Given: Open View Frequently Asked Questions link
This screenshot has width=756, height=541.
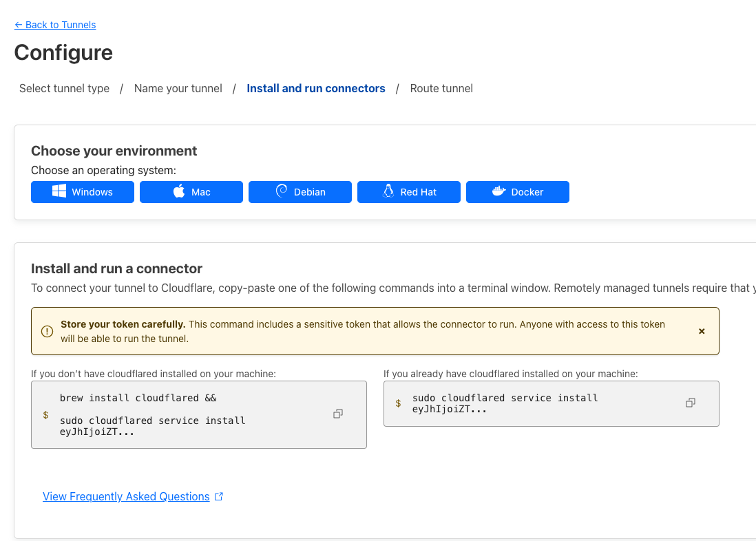Looking at the screenshot, I should [126, 496].
